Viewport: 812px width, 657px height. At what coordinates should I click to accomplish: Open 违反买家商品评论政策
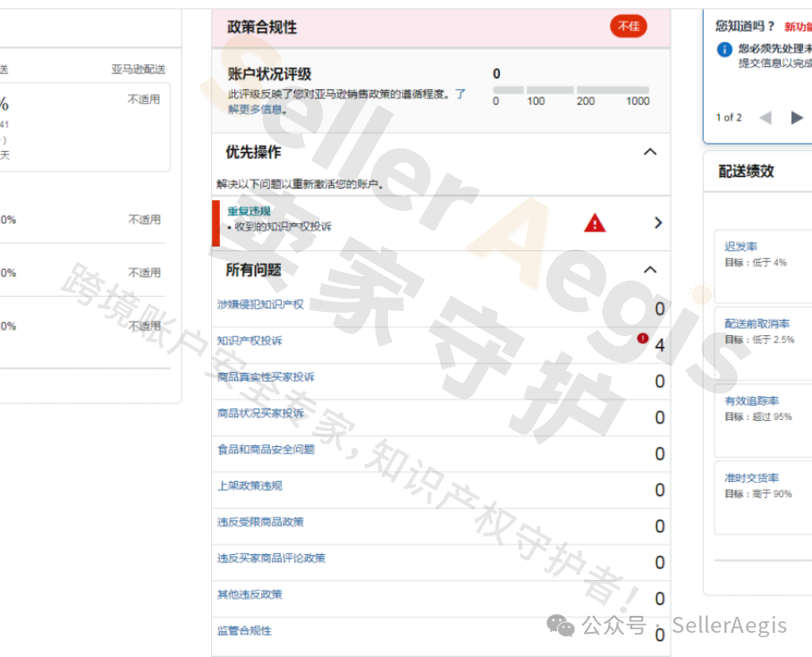[x=271, y=558]
